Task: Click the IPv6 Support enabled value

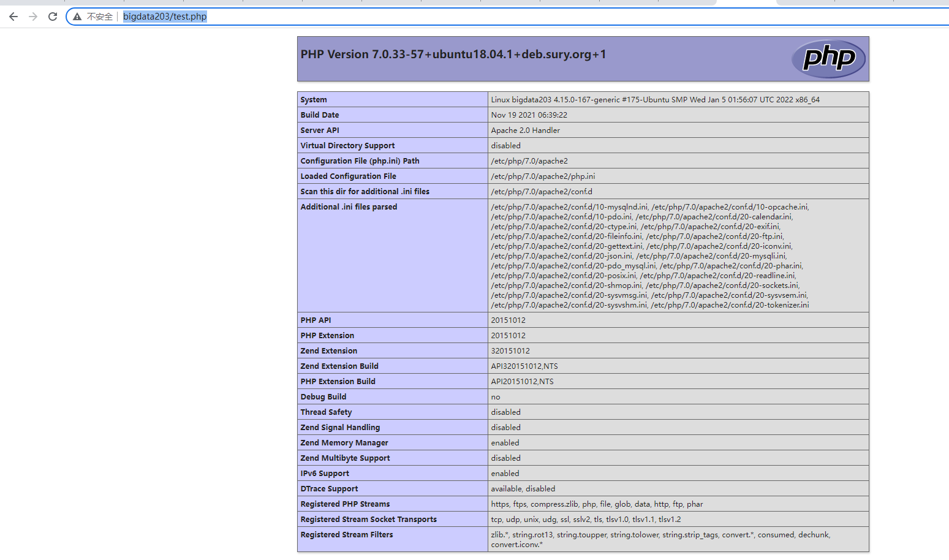Action: (505, 473)
